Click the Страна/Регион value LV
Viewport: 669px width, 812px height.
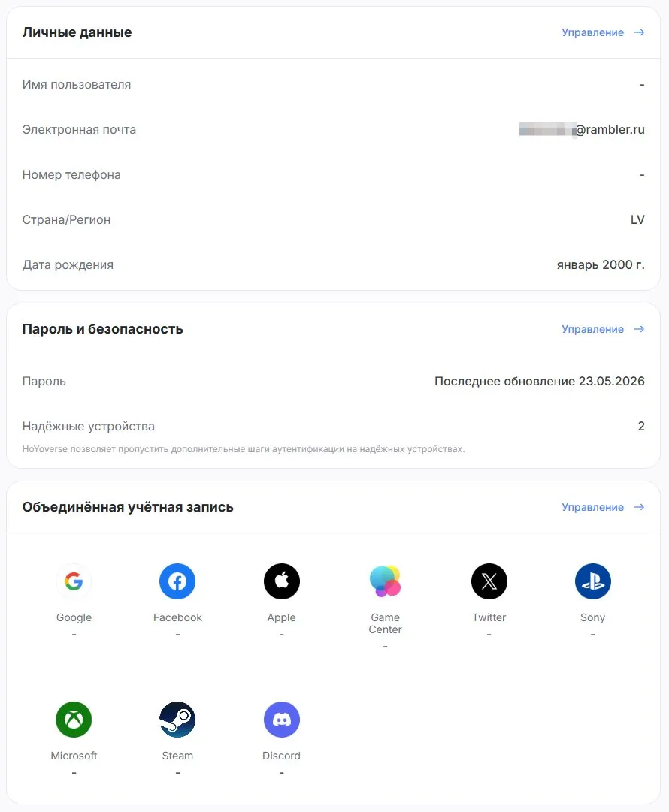click(x=637, y=219)
